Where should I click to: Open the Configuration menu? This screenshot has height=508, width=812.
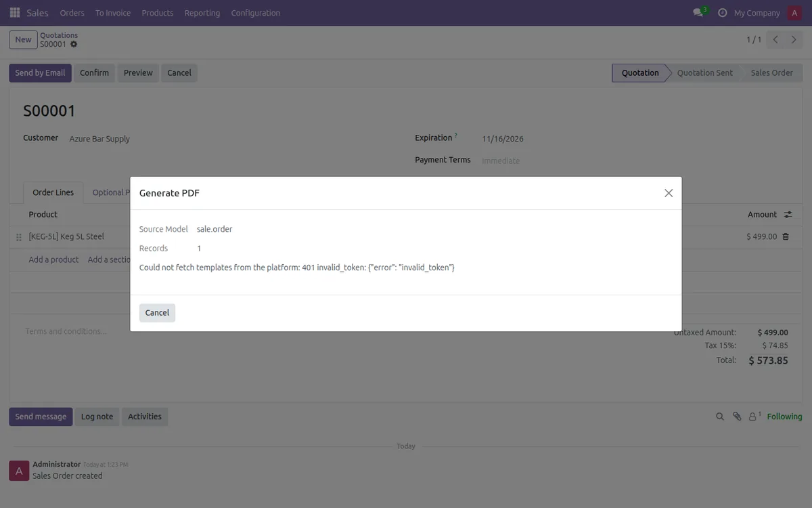(x=256, y=13)
